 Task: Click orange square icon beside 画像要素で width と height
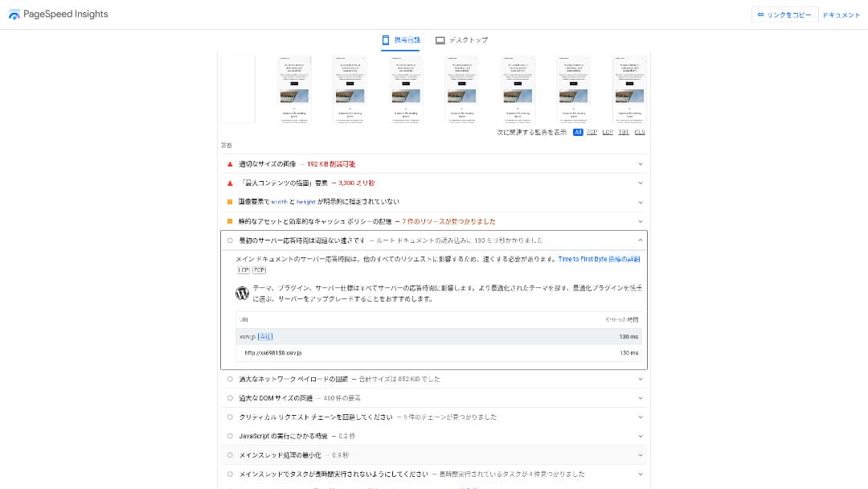pyautogui.click(x=230, y=202)
